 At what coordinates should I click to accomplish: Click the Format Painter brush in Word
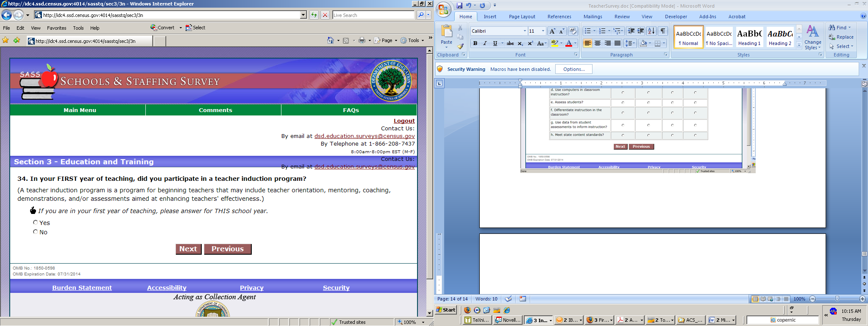pos(460,46)
